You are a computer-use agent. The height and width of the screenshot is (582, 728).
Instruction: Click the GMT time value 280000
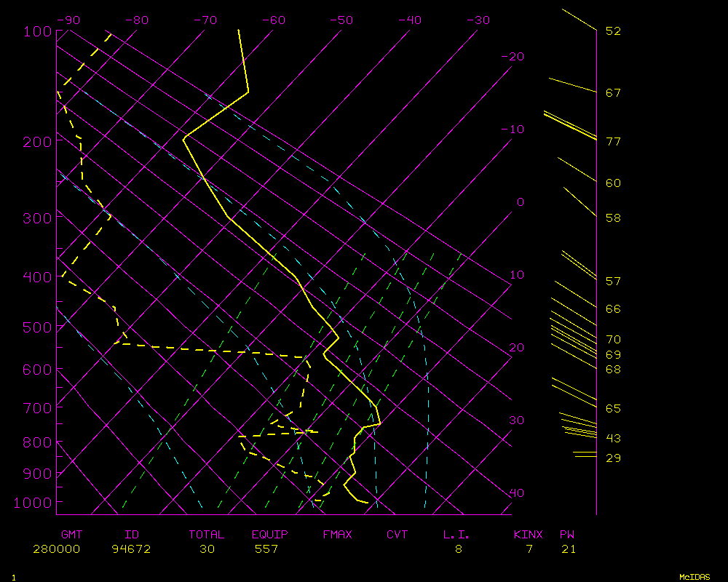[x=56, y=549]
